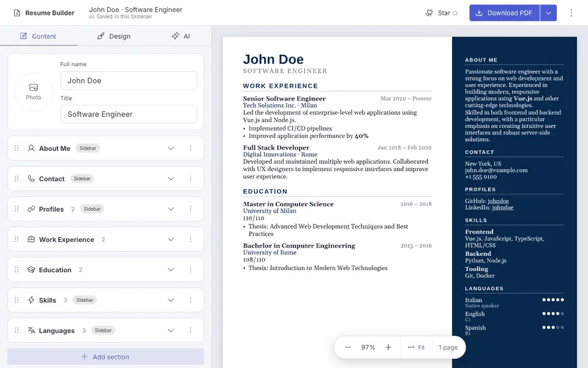Open the Languages section options menu
Image resolution: width=588 pixels, height=368 pixels.
[190, 331]
